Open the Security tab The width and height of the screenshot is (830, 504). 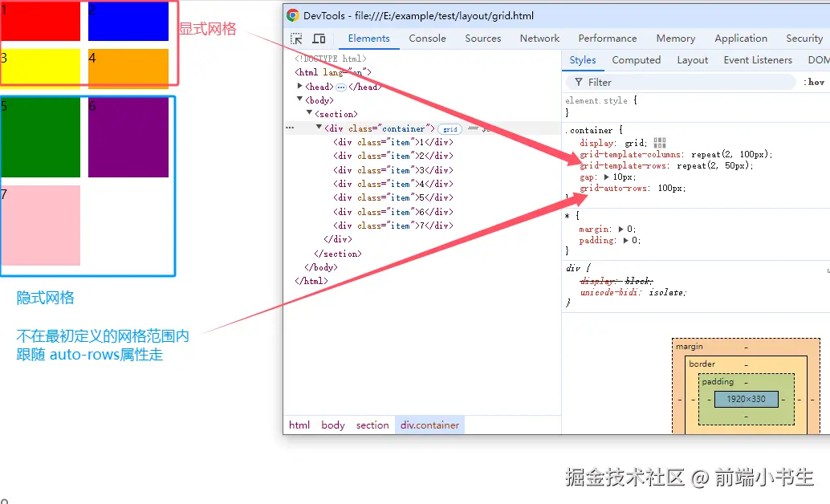point(804,39)
